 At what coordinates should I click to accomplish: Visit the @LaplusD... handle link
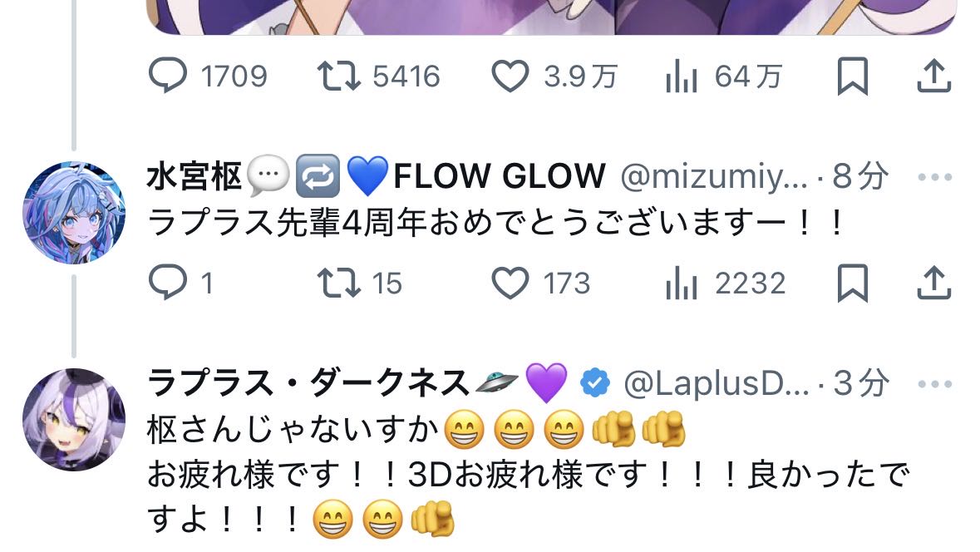(717, 383)
